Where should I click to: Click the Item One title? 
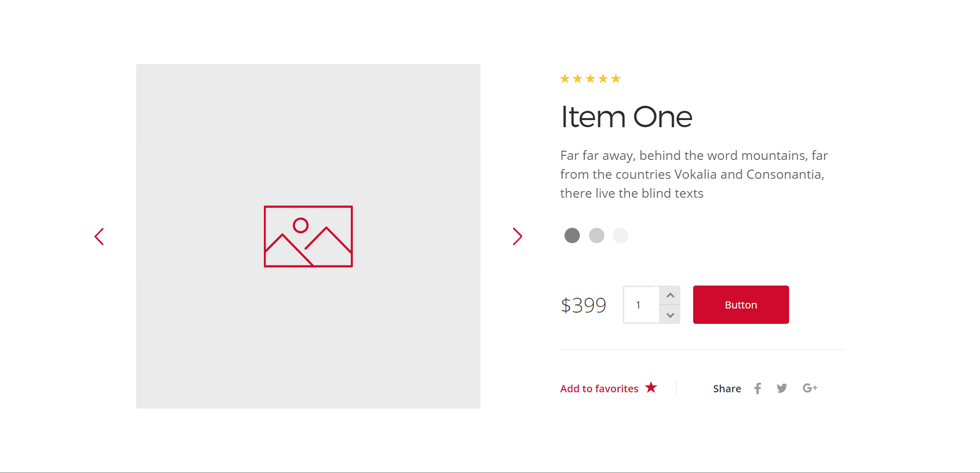626,117
